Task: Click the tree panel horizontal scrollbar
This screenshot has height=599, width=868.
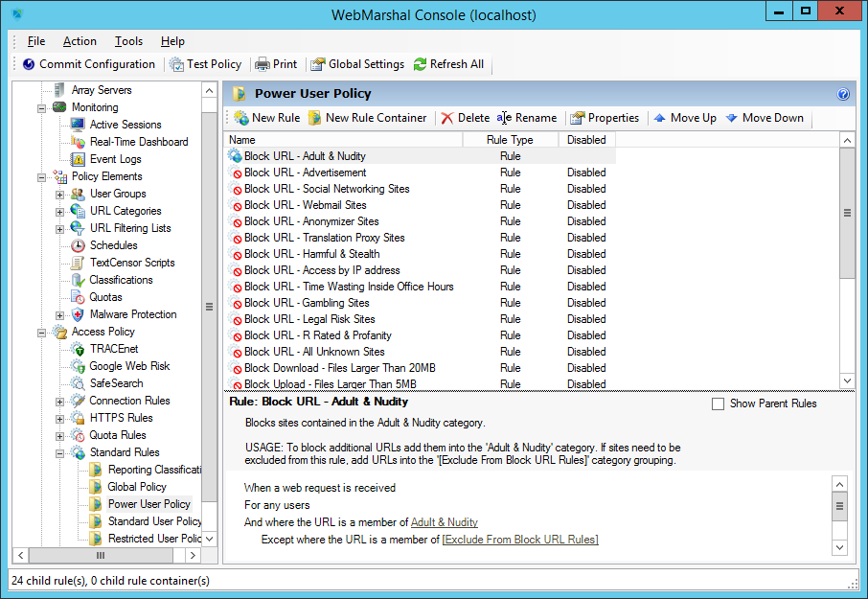Action: pos(101,555)
